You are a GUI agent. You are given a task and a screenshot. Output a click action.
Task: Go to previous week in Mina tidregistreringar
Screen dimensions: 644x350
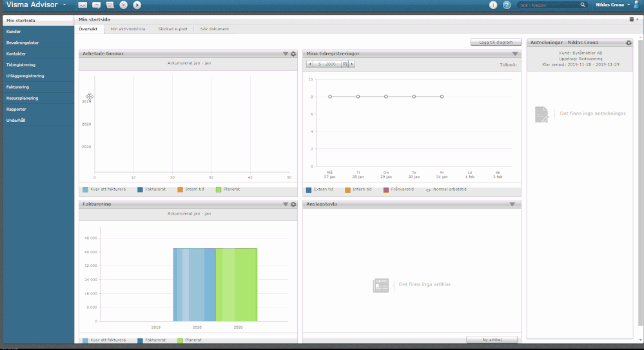click(310, 64)
